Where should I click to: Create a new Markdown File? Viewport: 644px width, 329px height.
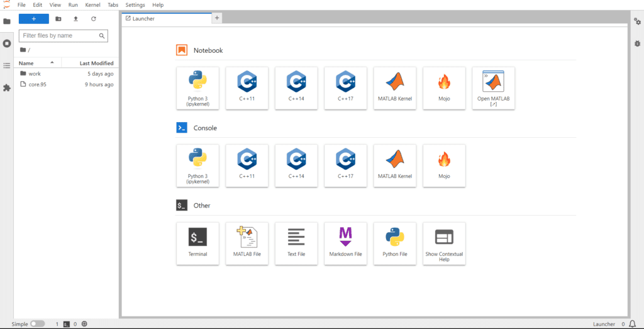pyautogui.click(x=345, y=243)
